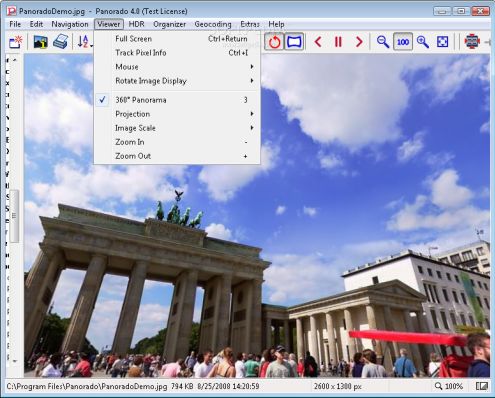495x398 pixels.
Task: Click the zoom out magnifier icon
Action: coord(383,42)
